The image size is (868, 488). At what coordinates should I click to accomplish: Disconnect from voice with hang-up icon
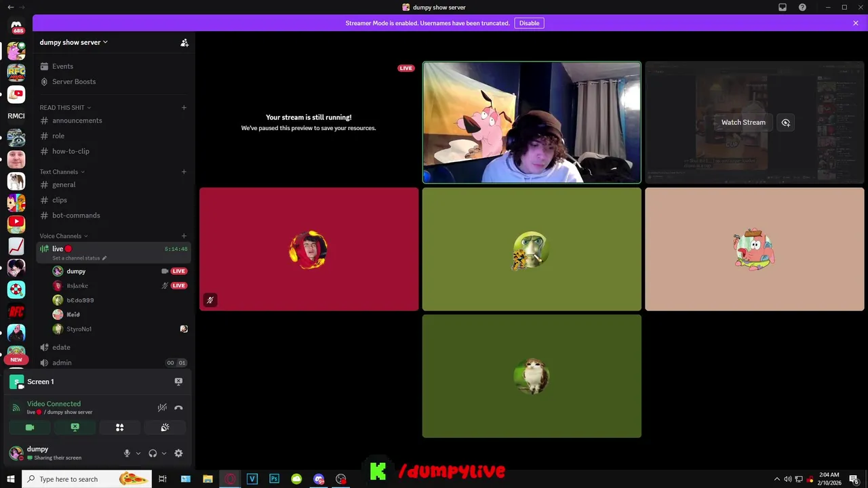point(178,407)
